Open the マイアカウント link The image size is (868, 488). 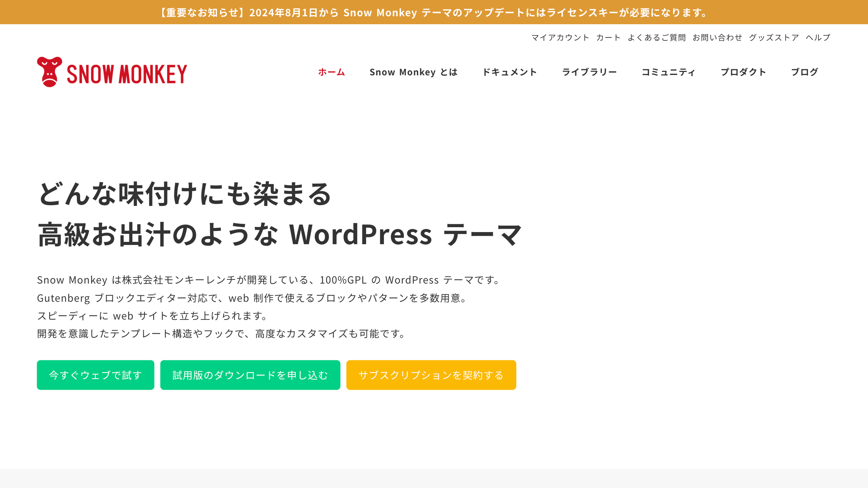coord(560,37)
